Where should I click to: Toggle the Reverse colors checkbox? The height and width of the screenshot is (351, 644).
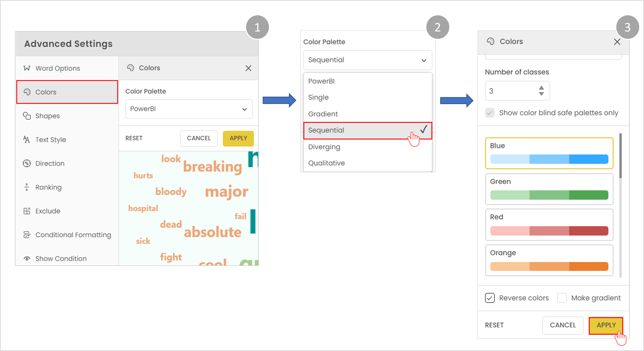click(x=490, y=298)
